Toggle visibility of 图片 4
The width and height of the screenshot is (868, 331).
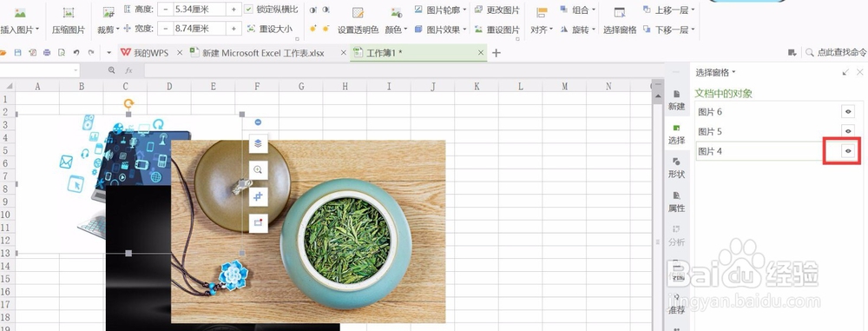(847, 151)
